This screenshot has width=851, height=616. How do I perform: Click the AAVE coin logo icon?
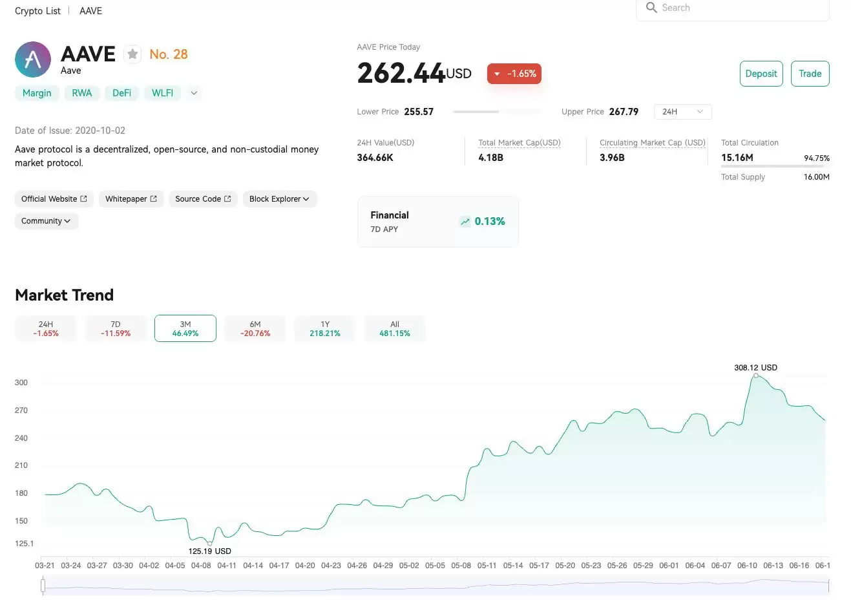pos(33,59)
